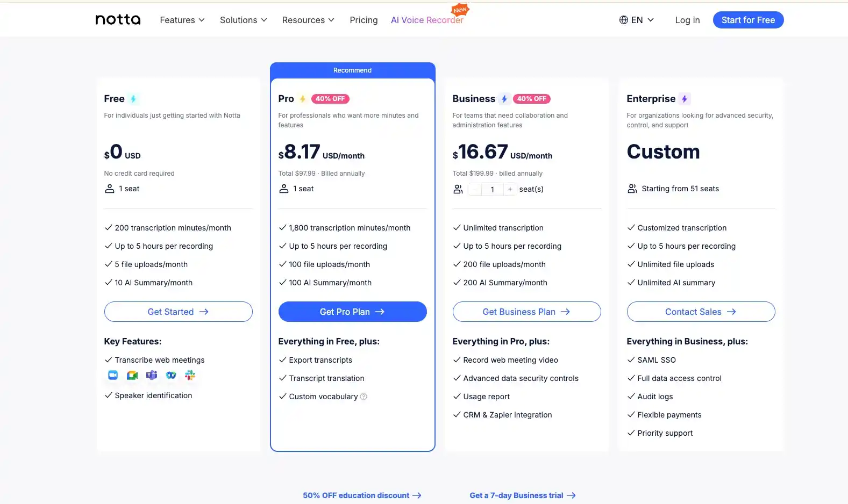Screen dimensions: 848x504
Task: Click the Recommend banner on Pro card
Action: tap(352, 70)
